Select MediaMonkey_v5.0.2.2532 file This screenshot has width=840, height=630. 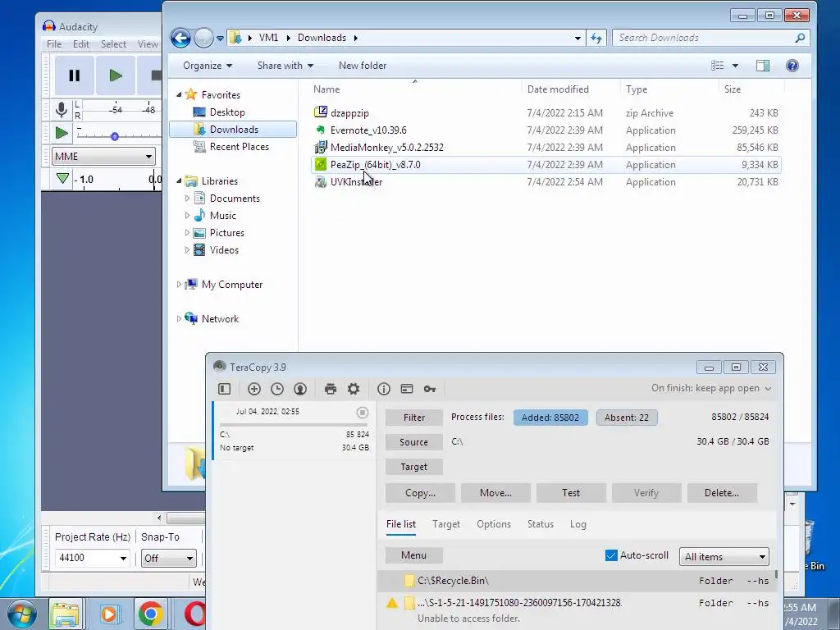click(546, 148)
